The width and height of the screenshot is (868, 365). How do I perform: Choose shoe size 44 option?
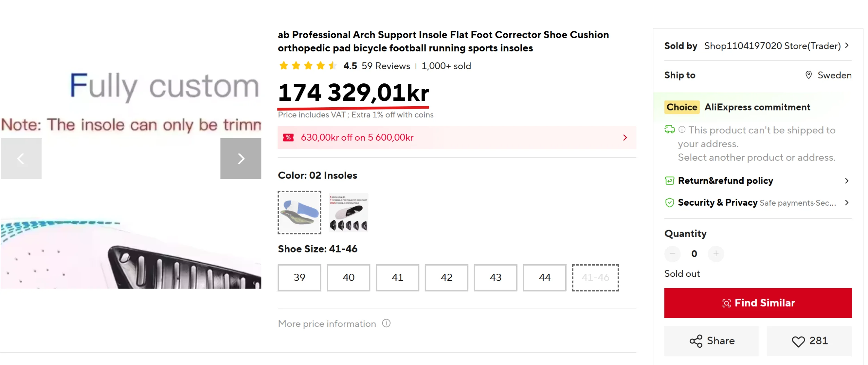(x=544, y=277)
